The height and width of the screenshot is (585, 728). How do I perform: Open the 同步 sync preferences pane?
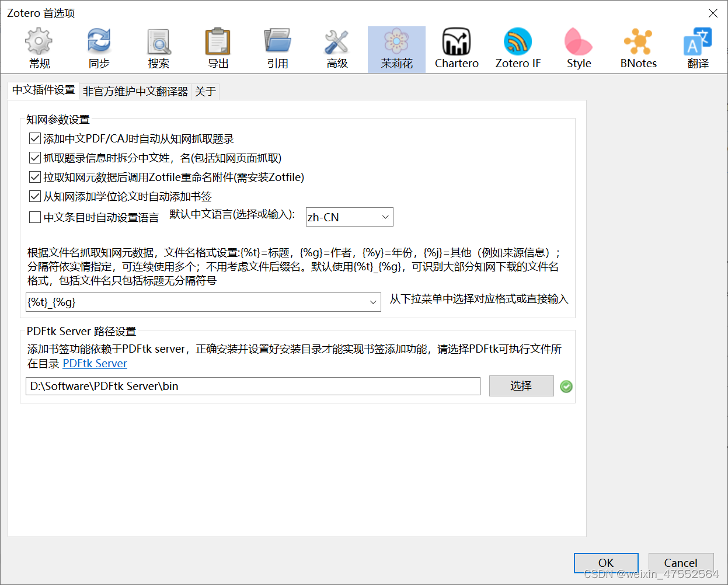click(x=99, y=49)
